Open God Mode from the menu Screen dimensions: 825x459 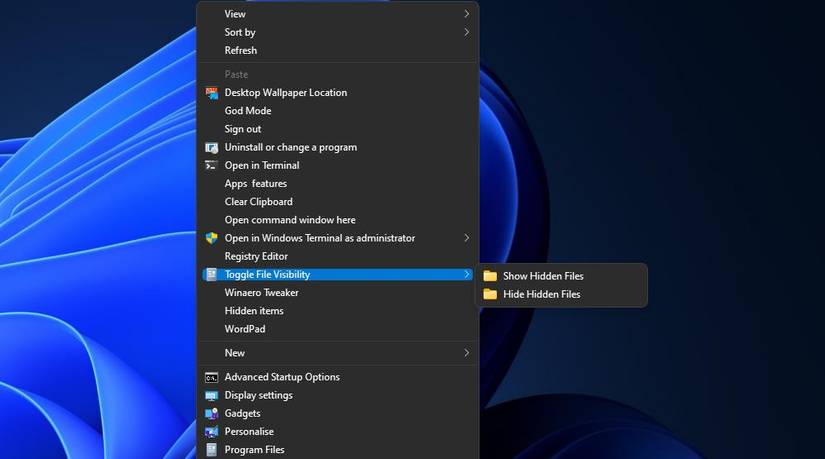pos(338,111)
